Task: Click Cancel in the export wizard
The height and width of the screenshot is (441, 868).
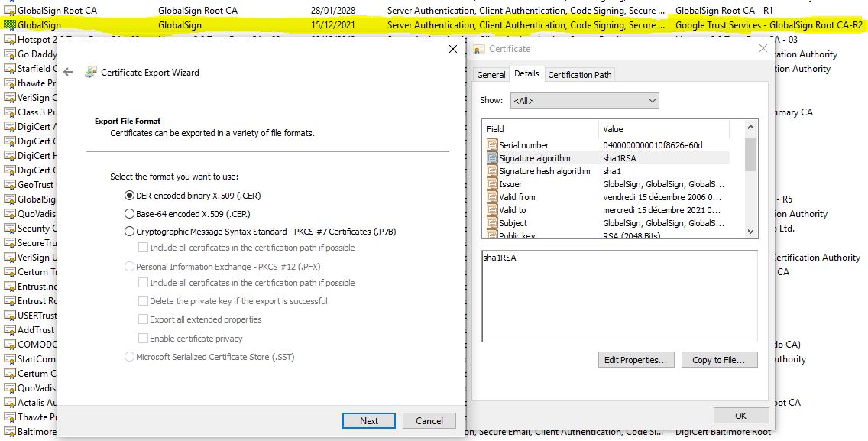Action: (x=429, y=421)
